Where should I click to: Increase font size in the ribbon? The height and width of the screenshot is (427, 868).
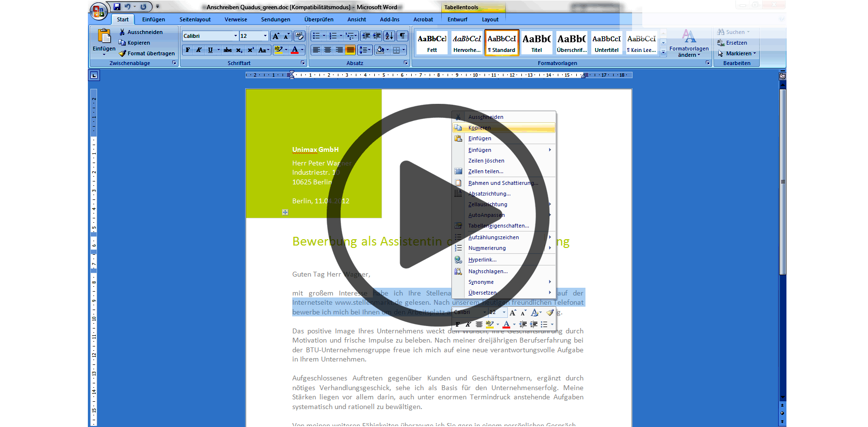click(276, 36)
